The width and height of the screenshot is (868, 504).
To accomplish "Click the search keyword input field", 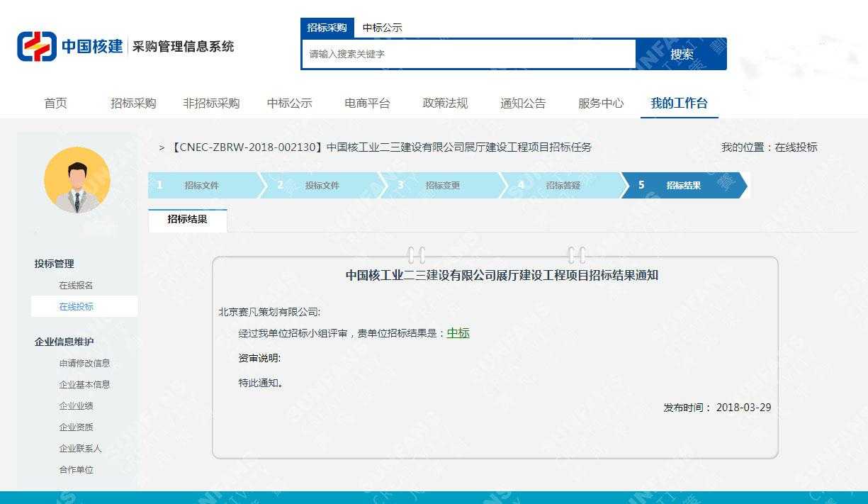I will [468, 54].
